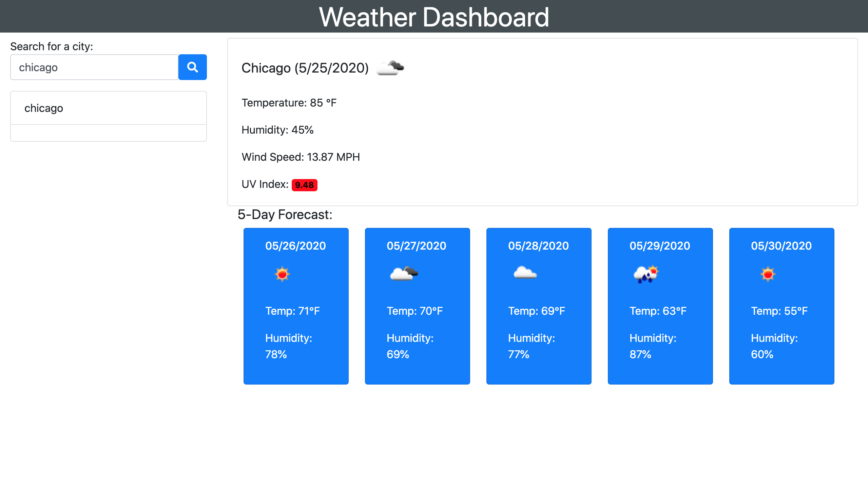Image resolution: width=868 pixels, height=489 pixels.
Task: Click the Temp: 63°F text
Action: pos(658,311)
